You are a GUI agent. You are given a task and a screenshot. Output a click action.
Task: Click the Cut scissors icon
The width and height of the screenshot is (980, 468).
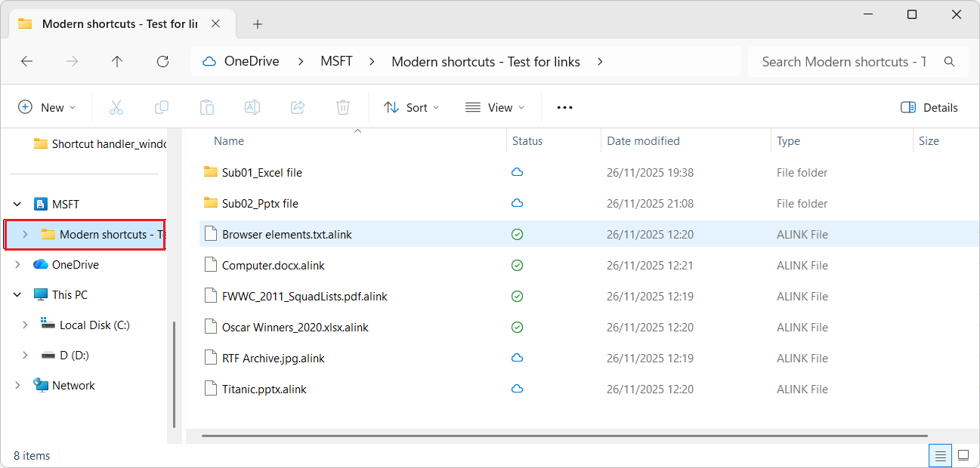pos(116,107)
